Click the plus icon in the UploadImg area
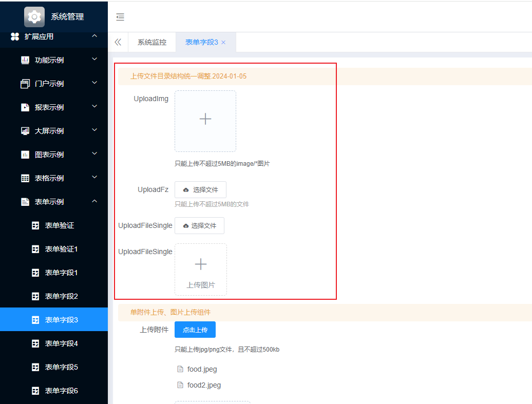 coord(205,119)
